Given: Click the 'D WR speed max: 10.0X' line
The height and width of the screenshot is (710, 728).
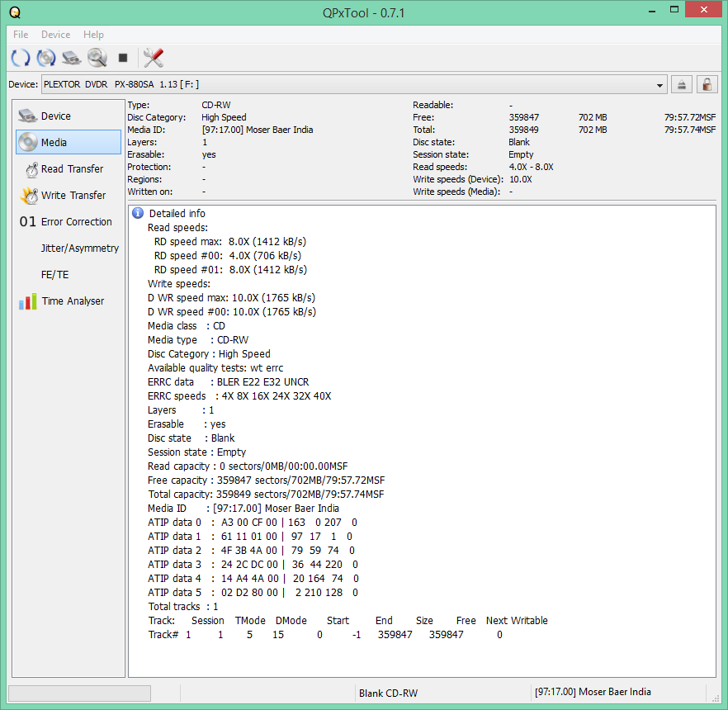Looking at the screenshot, I should tap(231, 298).
